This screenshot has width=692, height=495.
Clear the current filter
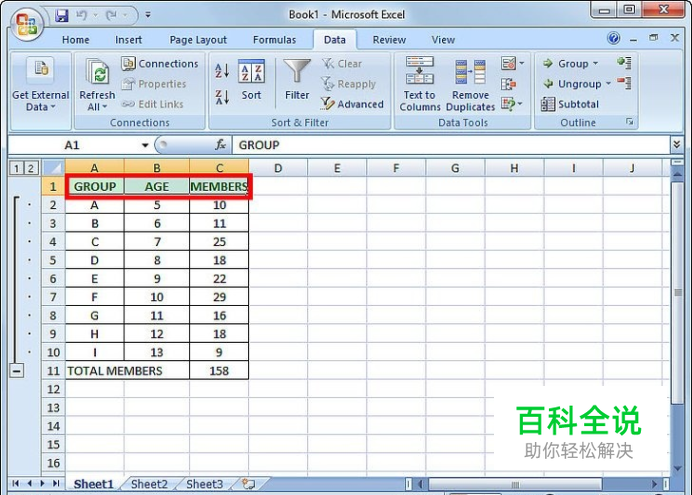(x=342, y=64)
